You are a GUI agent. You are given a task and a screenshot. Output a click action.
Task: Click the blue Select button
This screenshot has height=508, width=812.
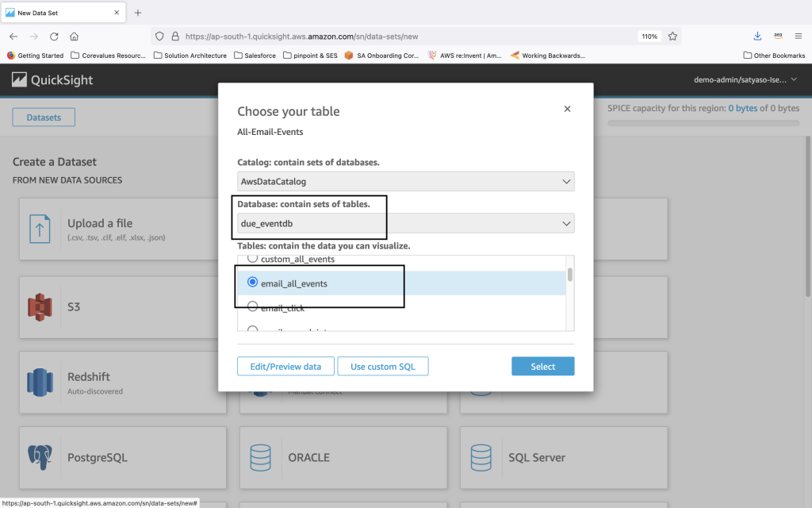[x=542, y=366]
